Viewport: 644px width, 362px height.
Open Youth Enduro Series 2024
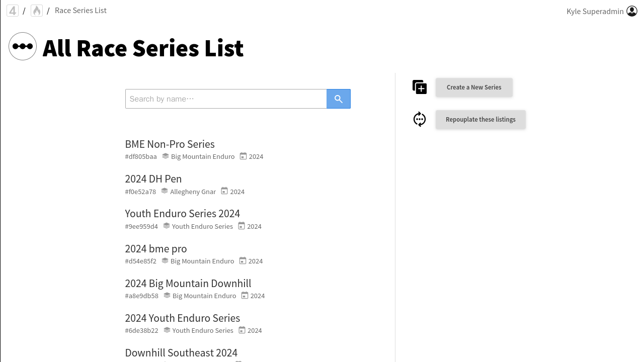(x=182, y=214)
